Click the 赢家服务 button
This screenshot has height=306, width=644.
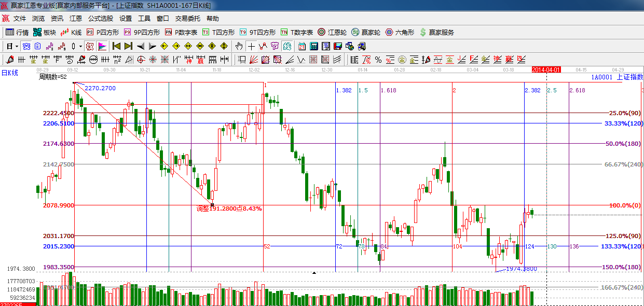436,32
